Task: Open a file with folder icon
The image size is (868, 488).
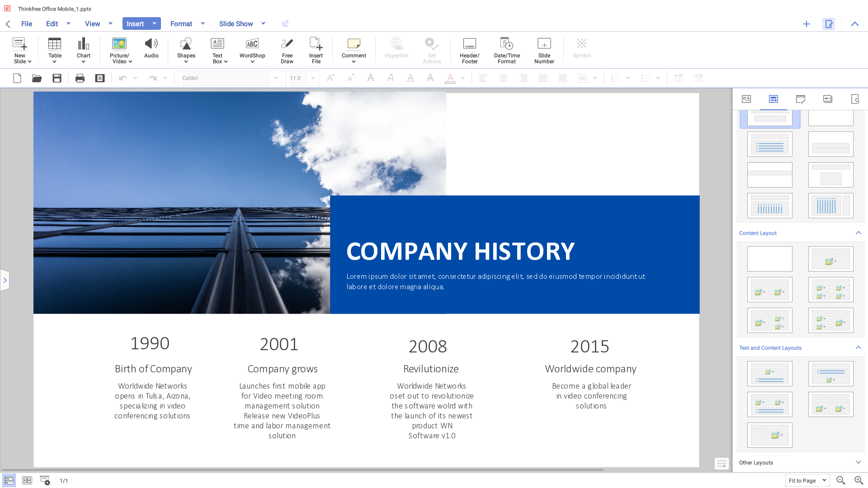Action: pos(37,78)
